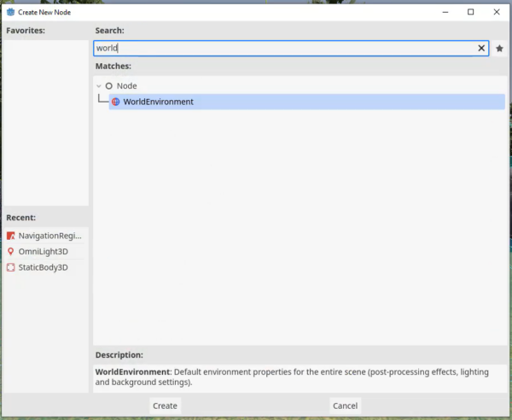Click the NavigationRegion icon in Recent
This screenshot has height=420, width=512.
11,236
